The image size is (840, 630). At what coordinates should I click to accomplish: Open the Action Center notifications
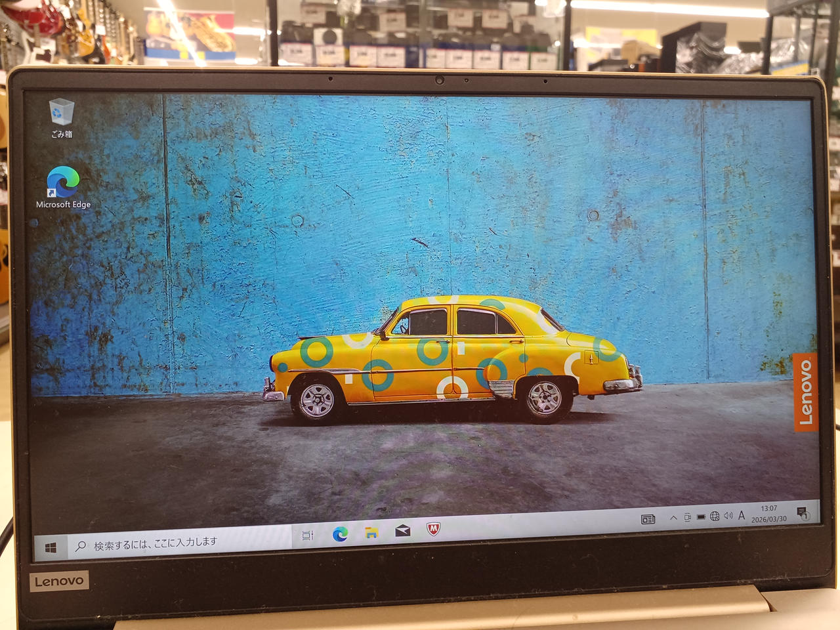(802, 513)
